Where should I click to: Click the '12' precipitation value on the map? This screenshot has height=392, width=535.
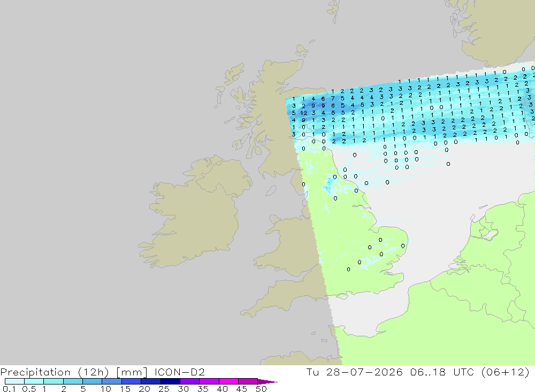click(304, 113)
